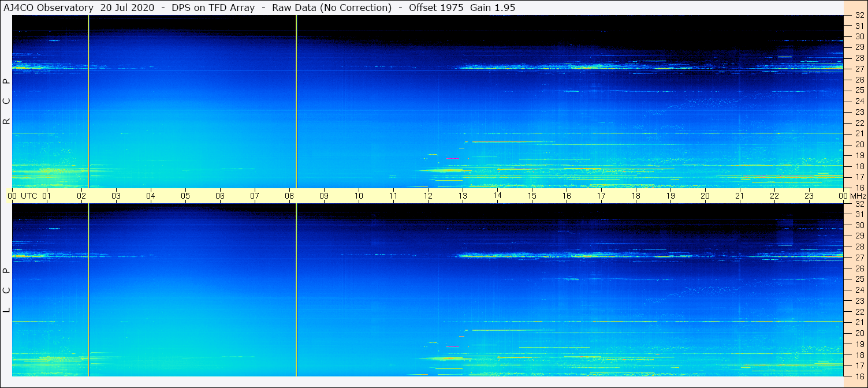Select the 08 hour tick on time axis

tap(289, 196)
